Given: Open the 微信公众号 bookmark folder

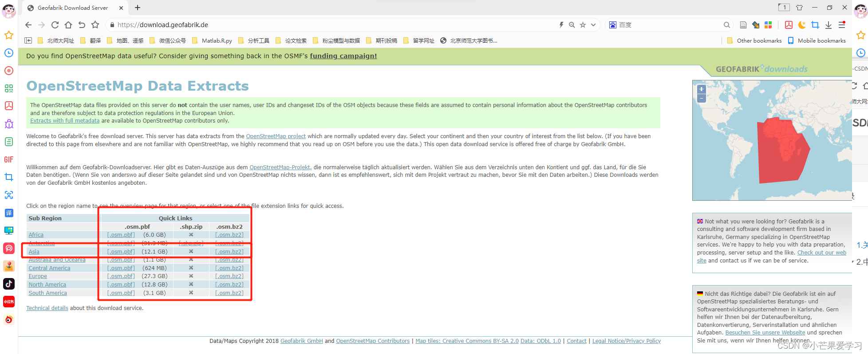Looking at the screenshot, I should (168, 40).
